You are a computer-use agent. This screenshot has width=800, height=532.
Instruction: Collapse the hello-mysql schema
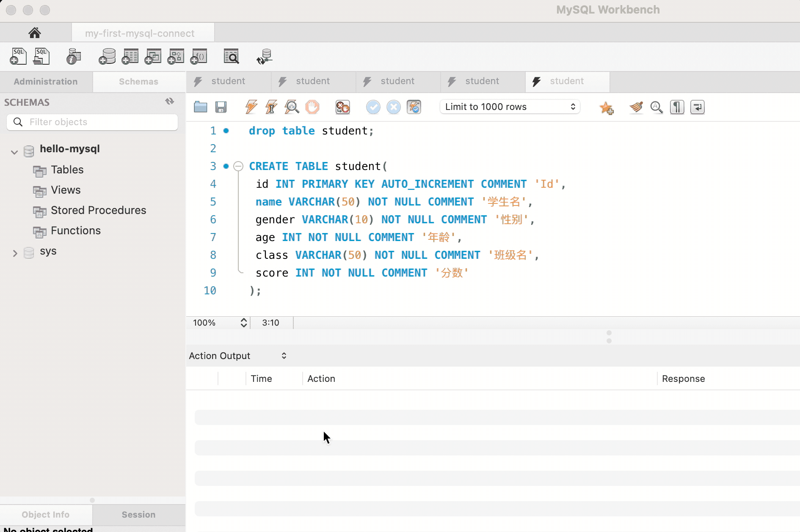pos(14,152)
